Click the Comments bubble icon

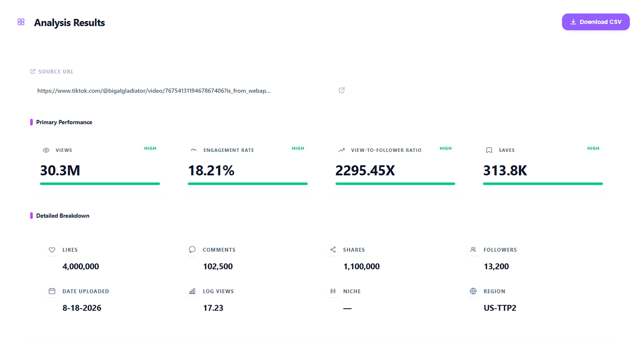click(192, 250)
